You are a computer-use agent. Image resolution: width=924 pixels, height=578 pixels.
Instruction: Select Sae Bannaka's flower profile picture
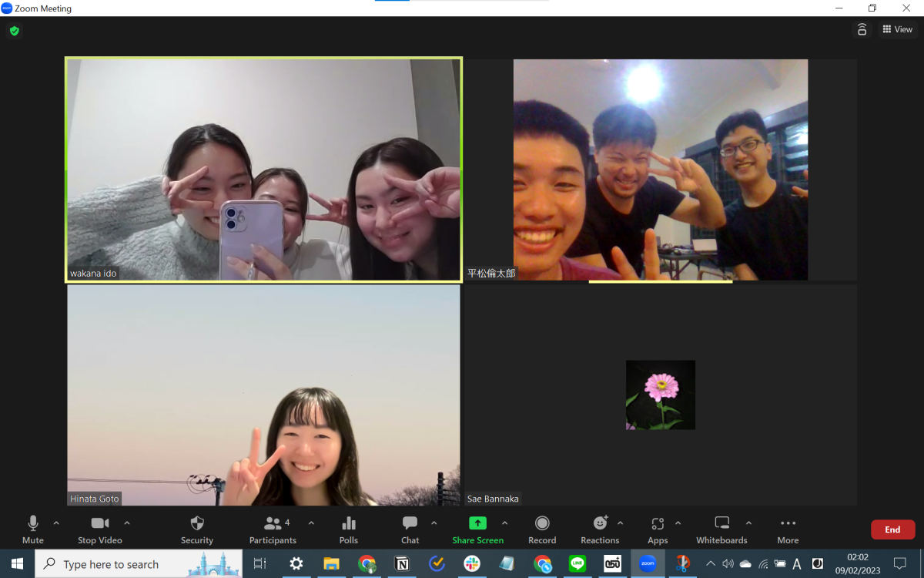pyautogui.click(x=661, y=395)
